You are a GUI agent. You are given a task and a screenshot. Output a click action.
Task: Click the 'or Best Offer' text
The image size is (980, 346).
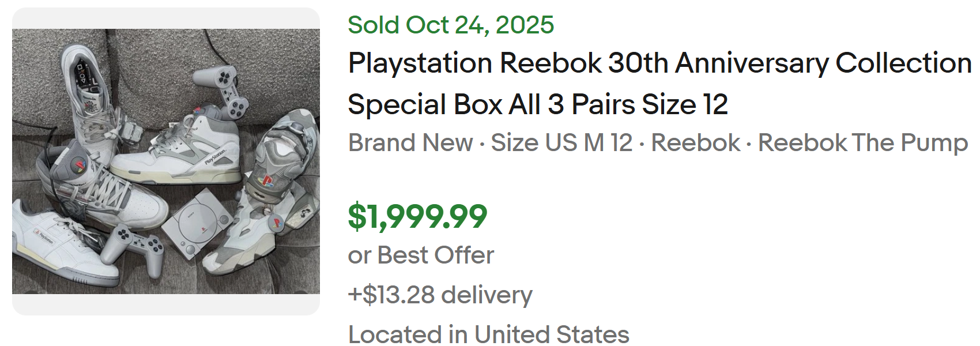point(421,255)
